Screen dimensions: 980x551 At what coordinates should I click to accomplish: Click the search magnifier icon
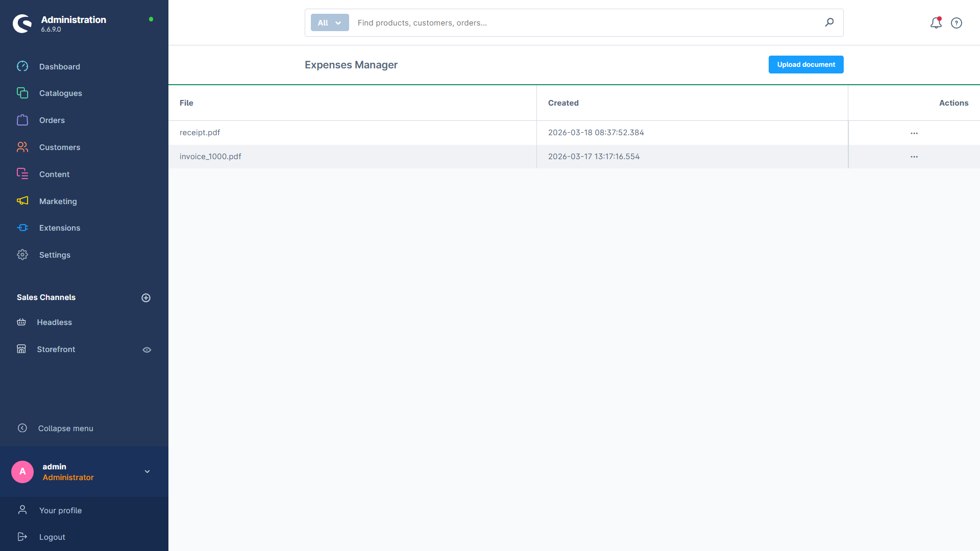pyautogui.click(x=829, y=22)
